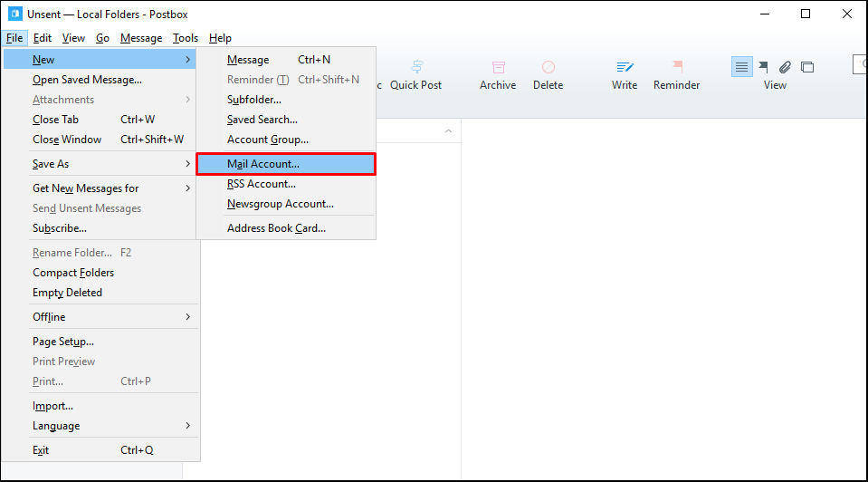Click Open Saved Message... in File menu
Screen dimensions: 868x482
click(100, 80)
